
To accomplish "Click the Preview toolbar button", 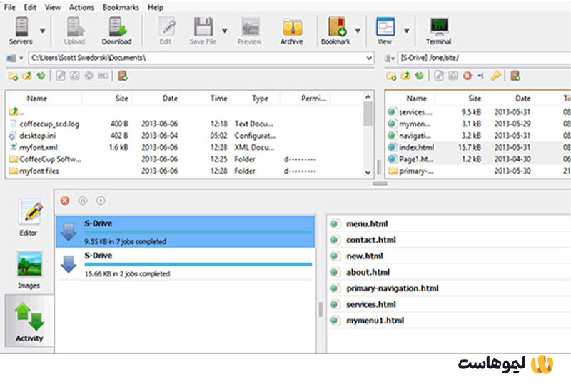I will point(249,31).
